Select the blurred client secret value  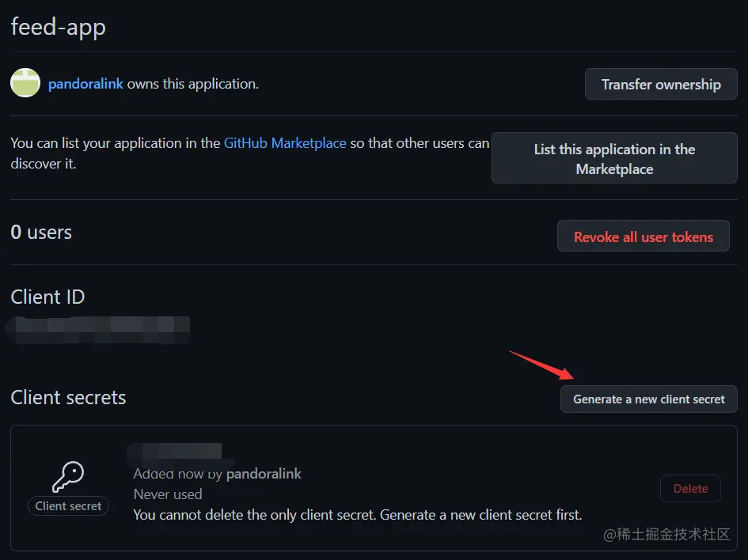175,452
